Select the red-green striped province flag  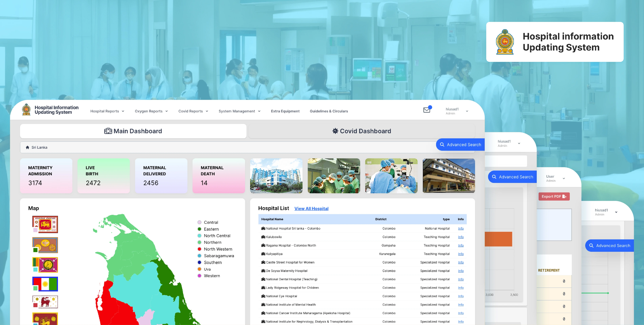tap(45, 284)
